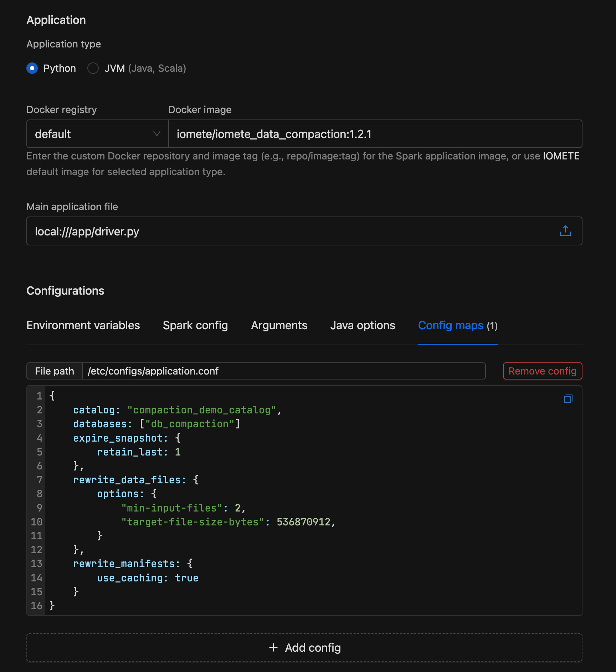Click the IOMETE default image link
Image resolution: width=616 pixels, height=672 pixels.
pos(561,156)
